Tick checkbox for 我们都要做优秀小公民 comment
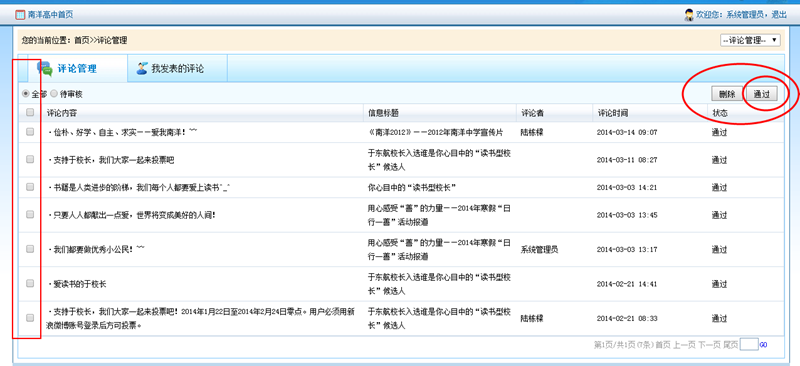 point(30,249)
